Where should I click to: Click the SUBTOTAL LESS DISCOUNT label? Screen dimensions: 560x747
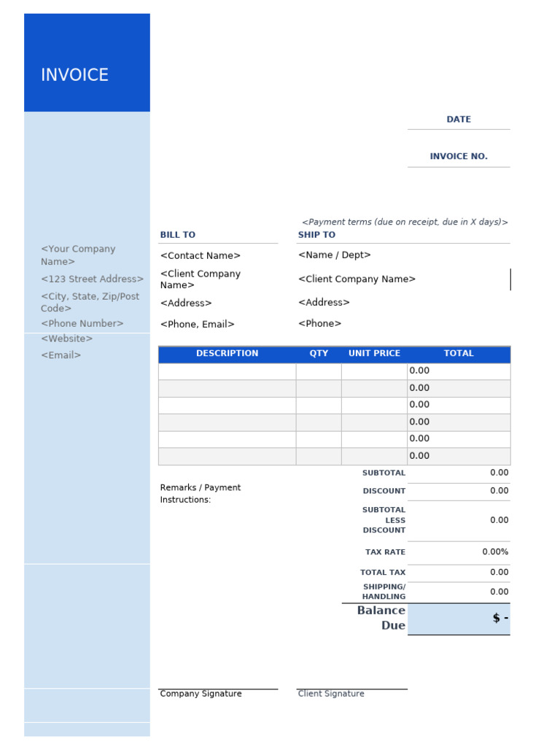point(384,520)
